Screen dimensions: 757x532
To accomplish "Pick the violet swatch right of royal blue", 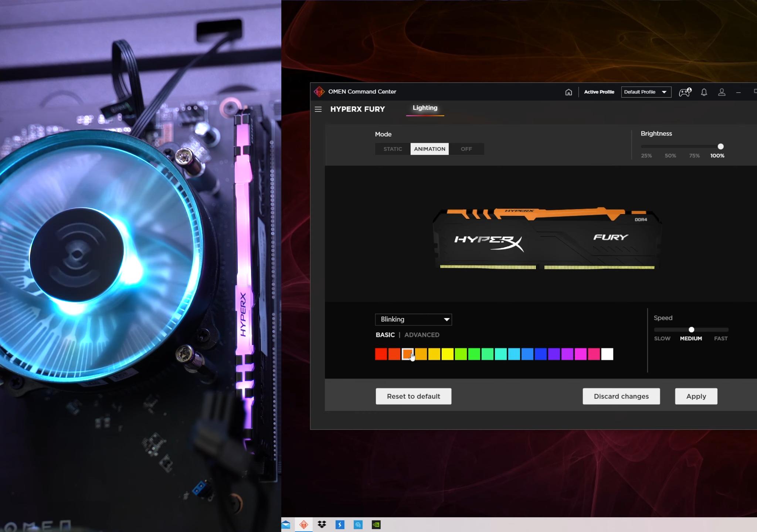I will 554,354.
